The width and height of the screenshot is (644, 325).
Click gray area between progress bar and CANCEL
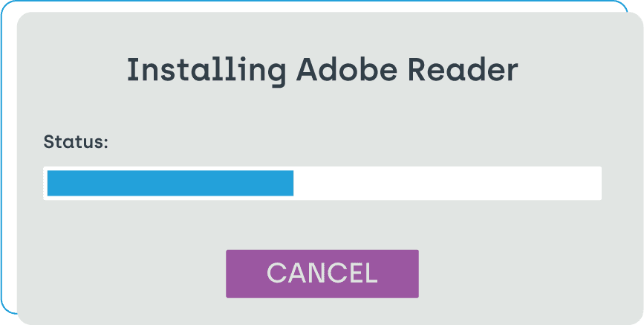point(322,225)
